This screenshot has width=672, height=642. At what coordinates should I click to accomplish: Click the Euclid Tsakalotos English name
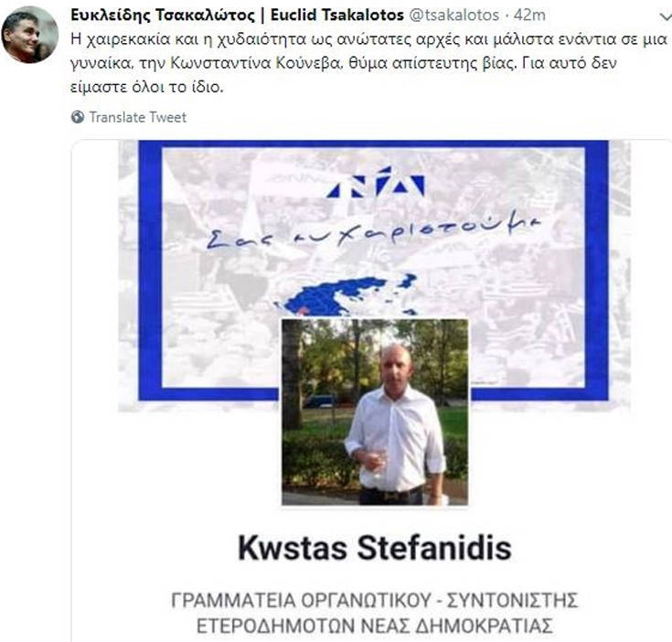point(337,16)
